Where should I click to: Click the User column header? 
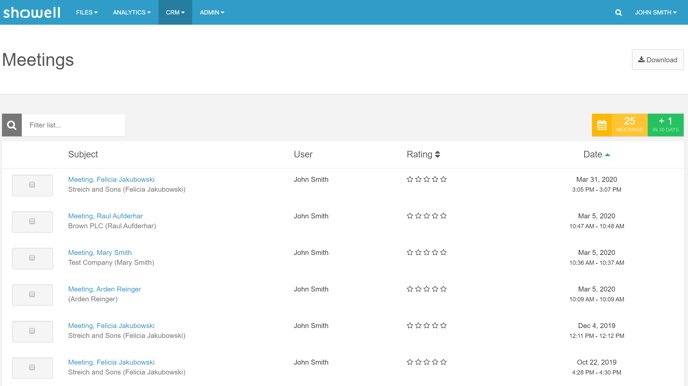[x=303, y=154]
